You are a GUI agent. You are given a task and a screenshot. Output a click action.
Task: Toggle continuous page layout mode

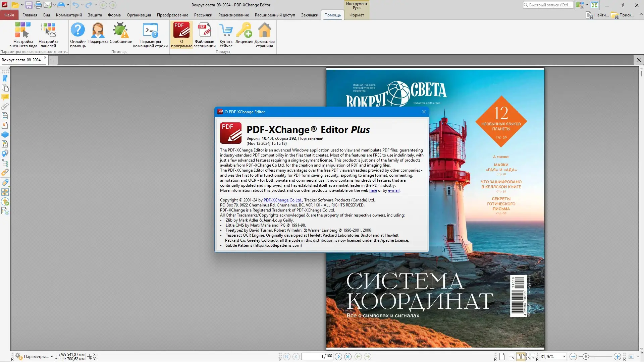coord(511,357)
